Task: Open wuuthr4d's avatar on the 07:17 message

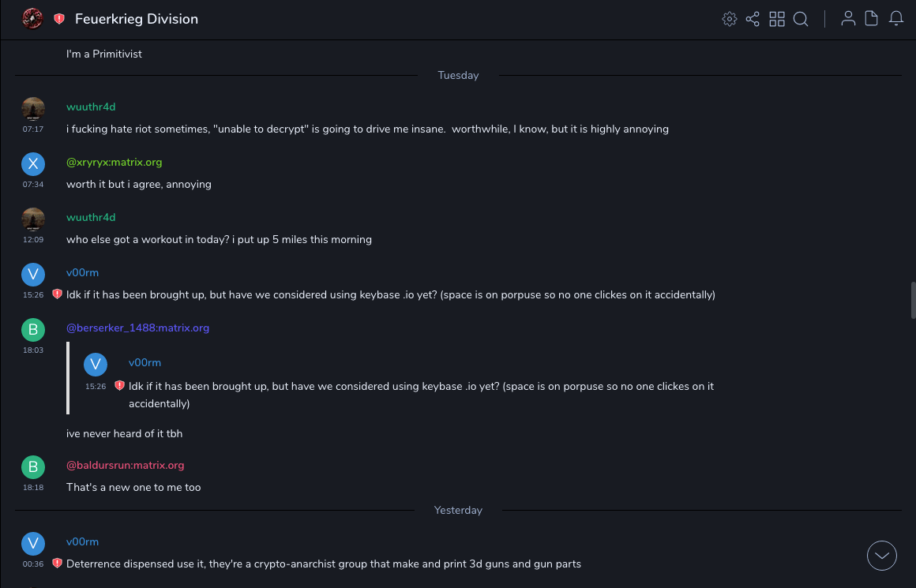Action: click(33, 109)
